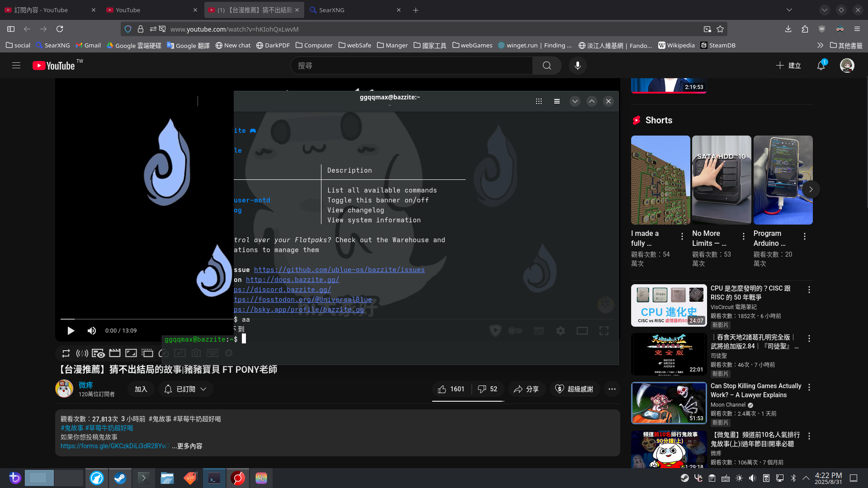Click the voice search microphone icon
Image resolution: width=868 pixels, height=488 pixels.
click(x=577, y=66)
